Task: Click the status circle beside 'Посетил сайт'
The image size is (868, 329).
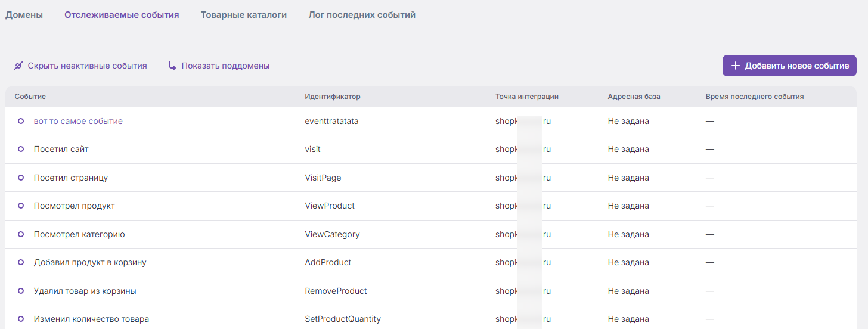Action: click(21, 149)
